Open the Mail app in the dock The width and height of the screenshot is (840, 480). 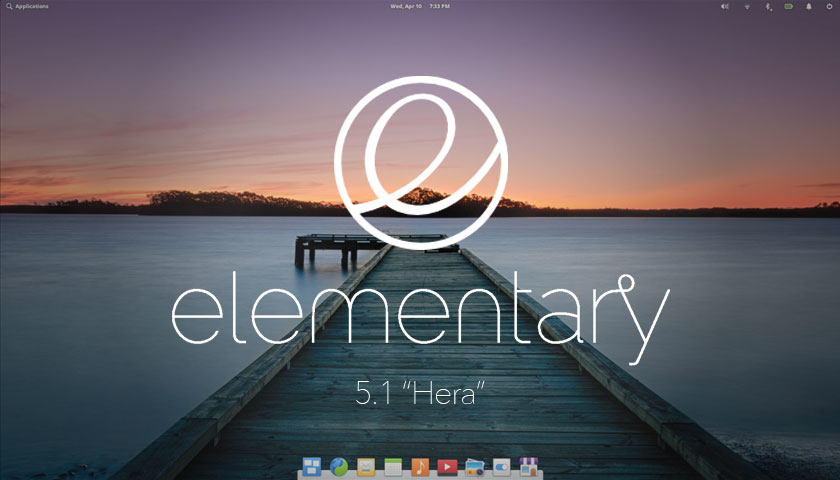pos(366,467)
